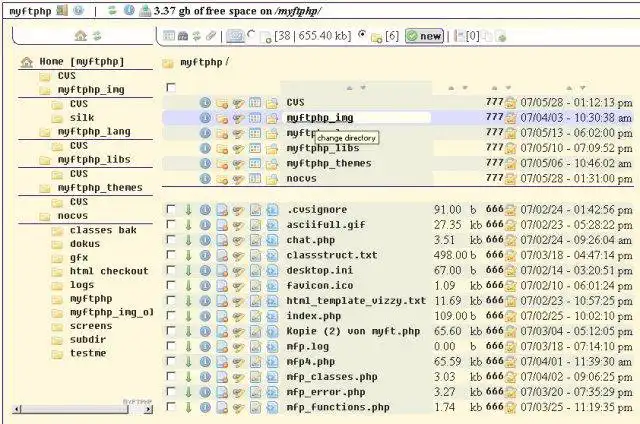Open the screens folder in the tree
Screen dimensions: 640x424
coord(91,326)
